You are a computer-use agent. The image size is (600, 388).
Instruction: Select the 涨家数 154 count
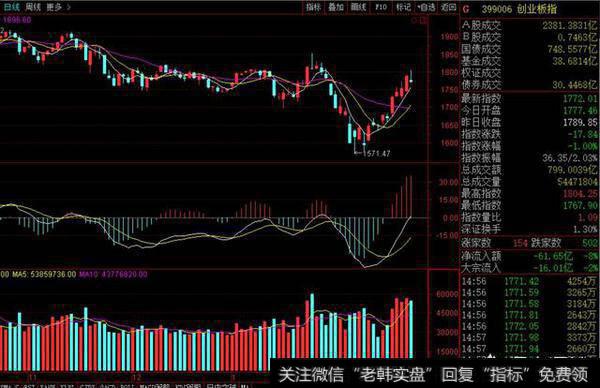click(x=520, y=243)
